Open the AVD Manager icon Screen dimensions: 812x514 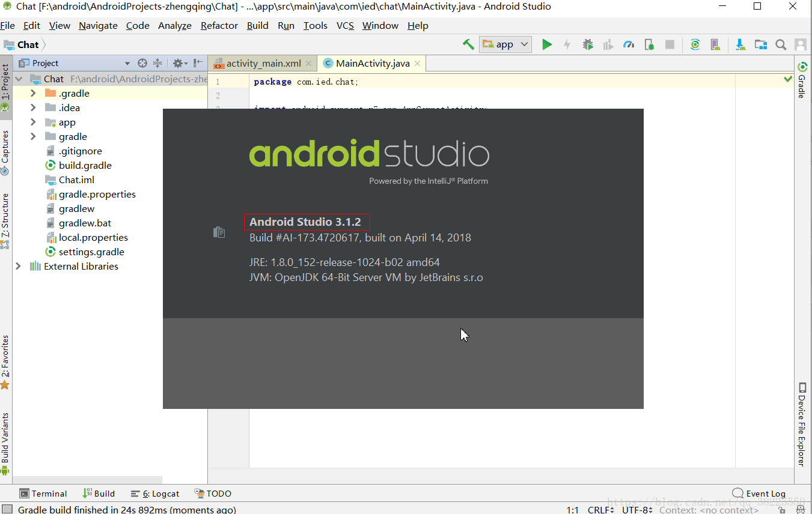(x=715, y=44)
